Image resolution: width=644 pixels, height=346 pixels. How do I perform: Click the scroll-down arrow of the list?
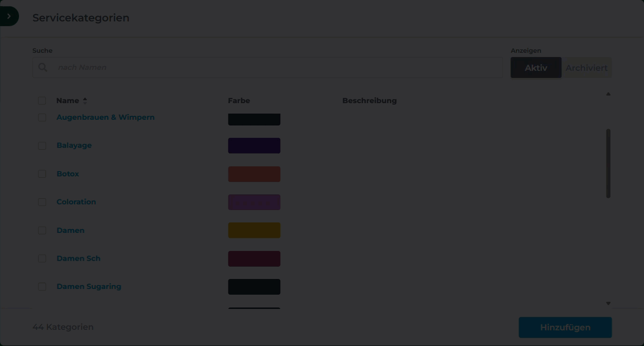click(x=608, y=303)
